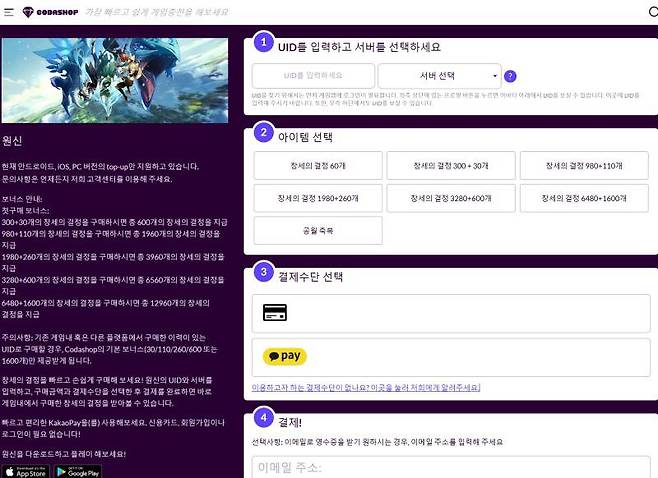Click the question mark help icon
The width and height of the screenshot is (658, 478).
(x=510, y=76)
